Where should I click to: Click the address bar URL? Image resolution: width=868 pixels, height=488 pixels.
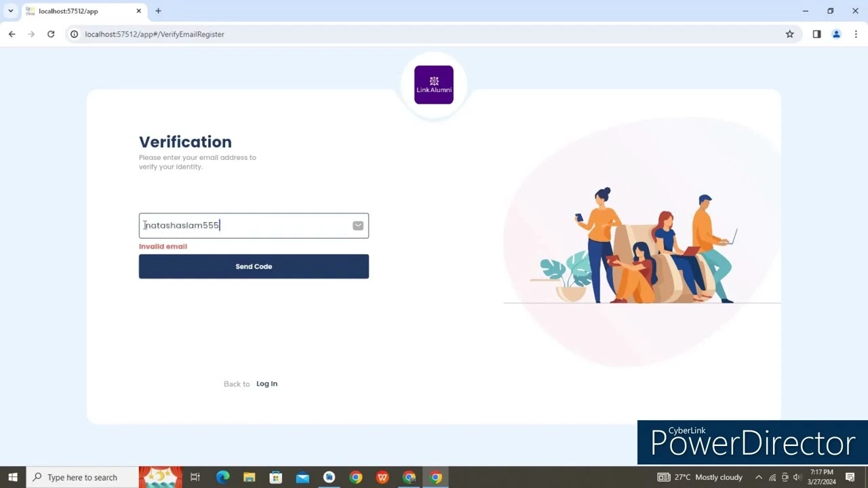tap(155, 34)
